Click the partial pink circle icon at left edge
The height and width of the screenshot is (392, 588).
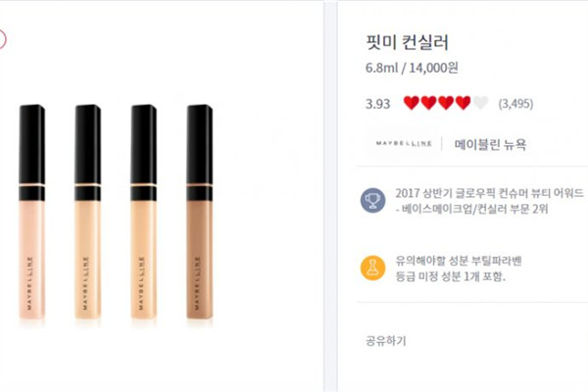tap(2, 39)
